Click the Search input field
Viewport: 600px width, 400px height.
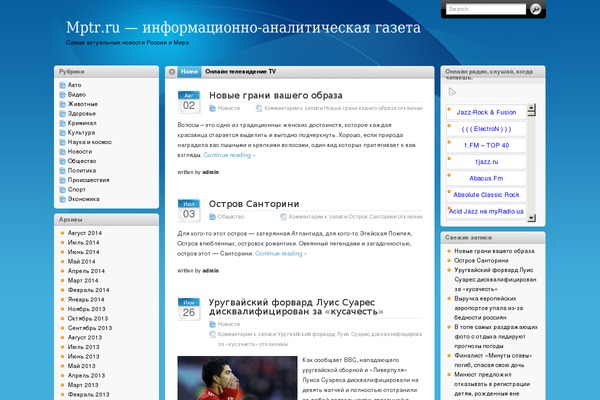[x=486, y=9]
